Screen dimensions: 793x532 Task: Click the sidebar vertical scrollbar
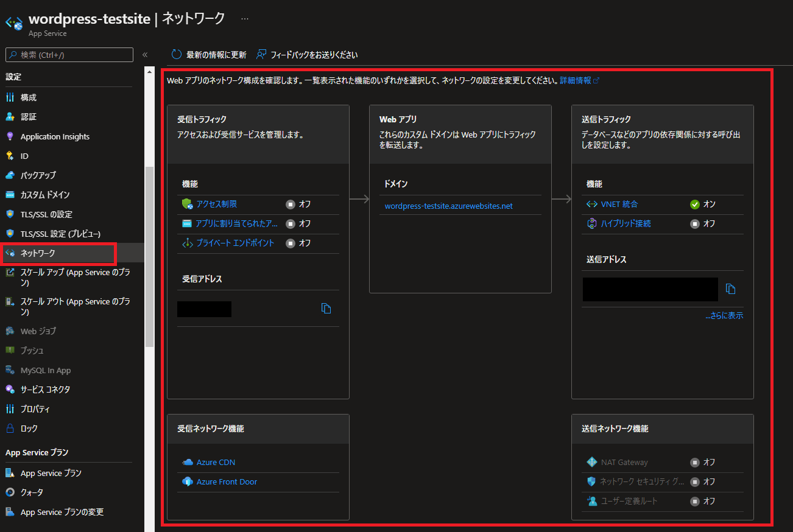pos(149,256)
